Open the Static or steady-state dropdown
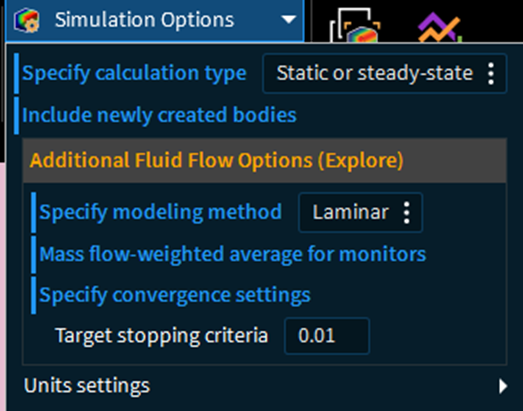The height and width of the screenshot is (411, 523). [x=385, y=73]
